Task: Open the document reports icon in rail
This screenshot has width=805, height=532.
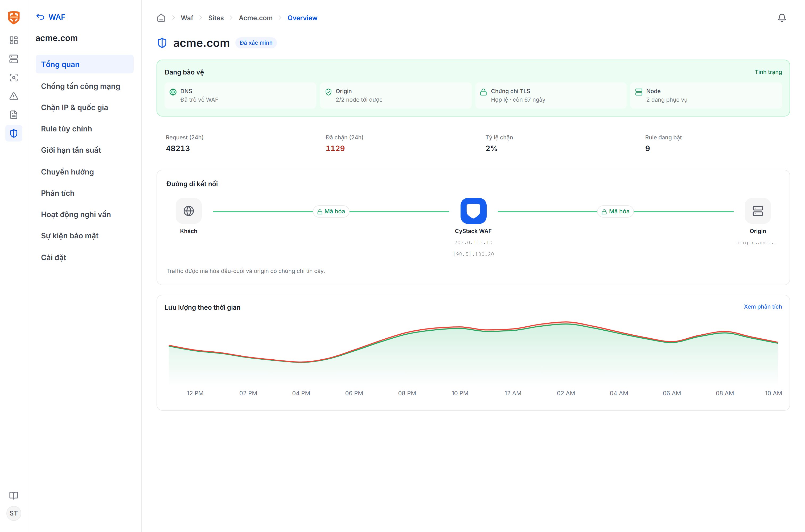Action: pos(14,115)
